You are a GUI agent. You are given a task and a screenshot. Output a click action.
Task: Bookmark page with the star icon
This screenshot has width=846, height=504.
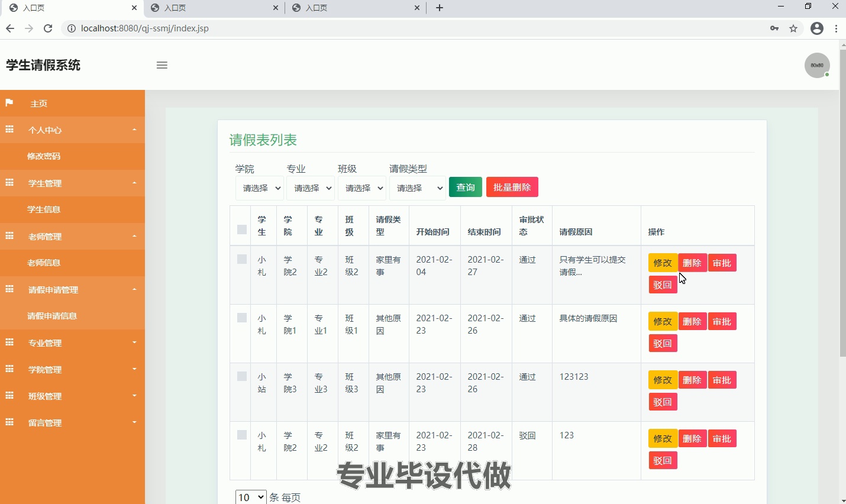coord(794,28)
